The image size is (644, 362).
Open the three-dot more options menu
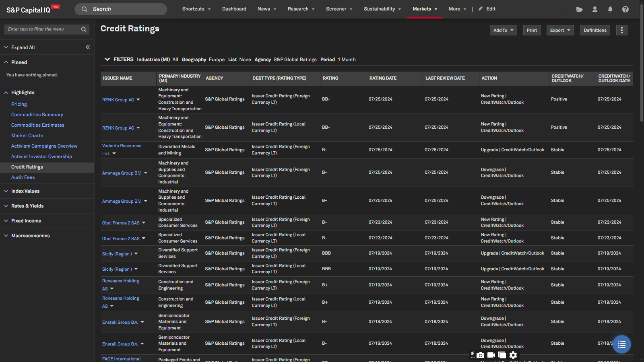621,30
